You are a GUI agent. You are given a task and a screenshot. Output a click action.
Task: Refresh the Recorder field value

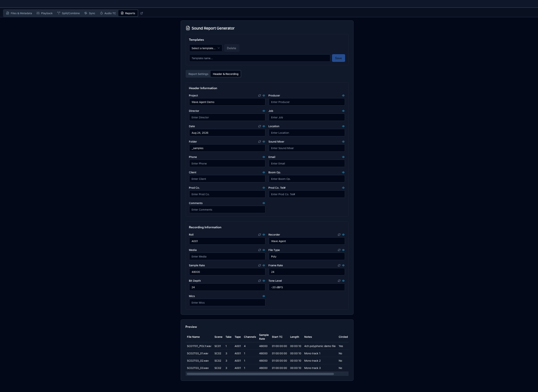pyautogui.click(x=339, y=234)
